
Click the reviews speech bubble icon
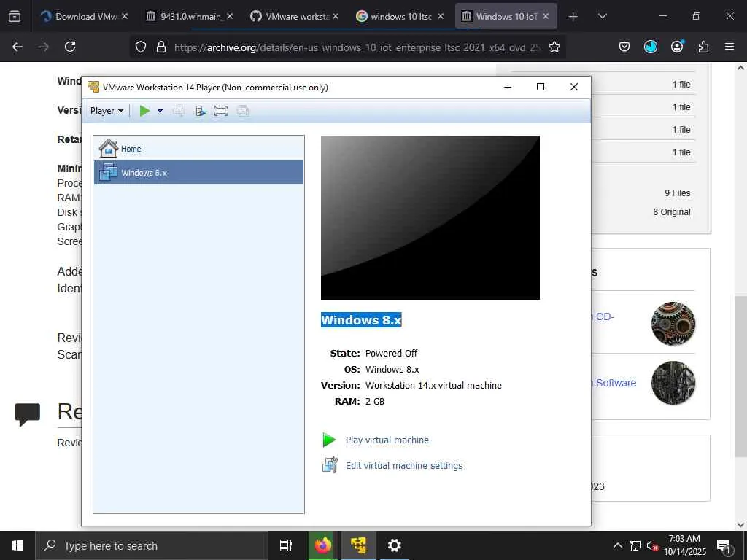pyautogui.click(x=27, y=415)
